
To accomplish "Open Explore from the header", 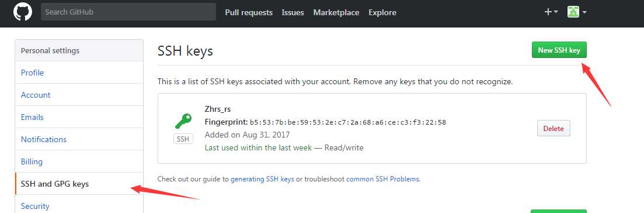I will (382, 12).
